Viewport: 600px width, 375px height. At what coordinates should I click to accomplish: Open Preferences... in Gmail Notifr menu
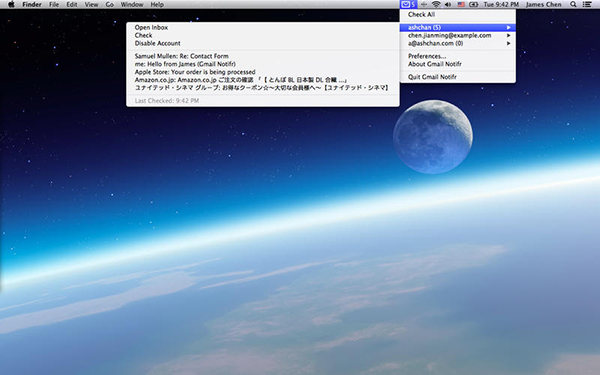pyautogui.click(x=458, y=56)
